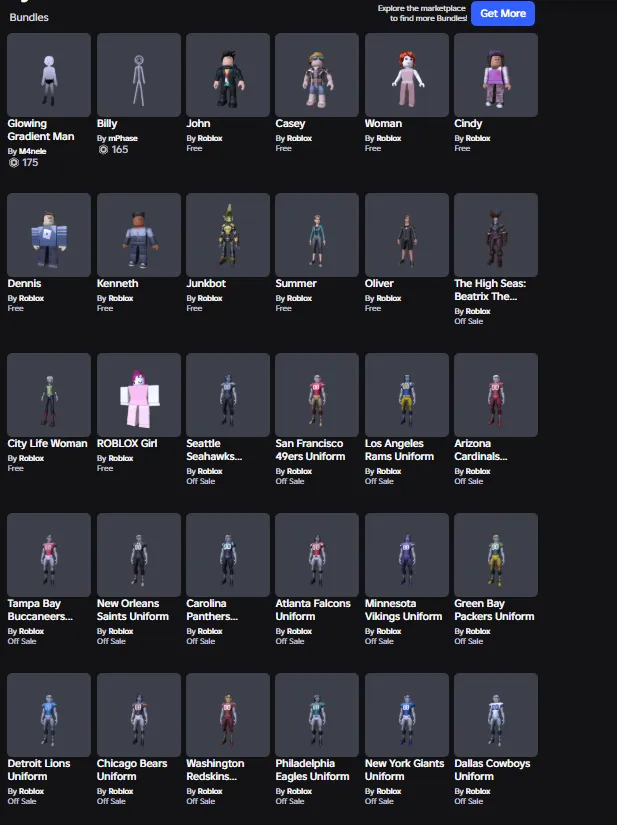Open the Green Bay Packers Uniform thumbnail
This screenshot has height=825, width=617.
[x=496, y=555]
